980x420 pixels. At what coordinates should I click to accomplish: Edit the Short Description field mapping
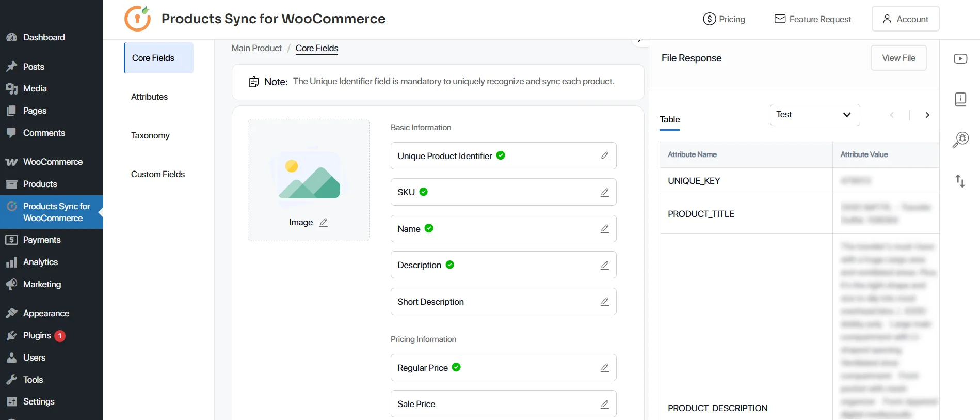(605, 302)
